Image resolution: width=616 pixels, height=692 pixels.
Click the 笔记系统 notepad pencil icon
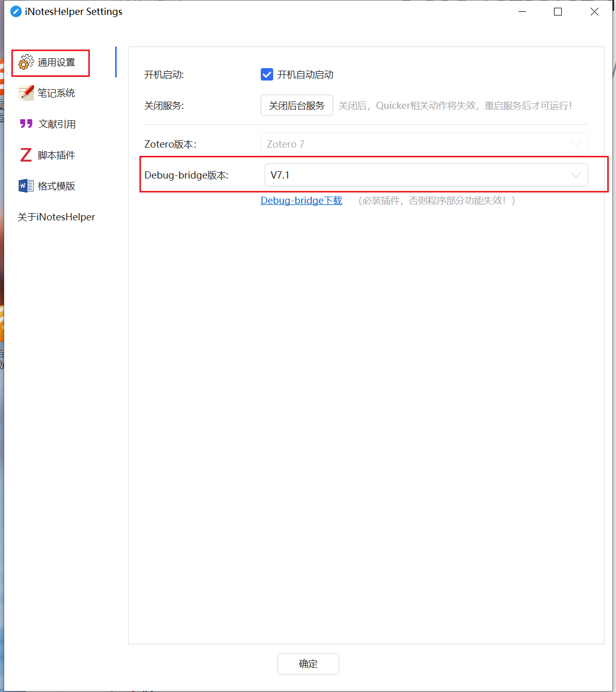pos(26,93)
